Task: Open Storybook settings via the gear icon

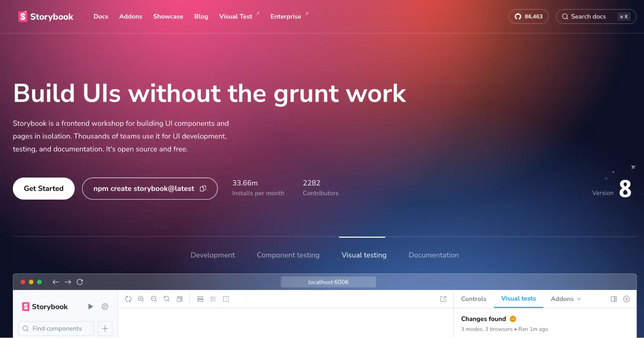Action: pyautogui.click(x=105, y=306)
